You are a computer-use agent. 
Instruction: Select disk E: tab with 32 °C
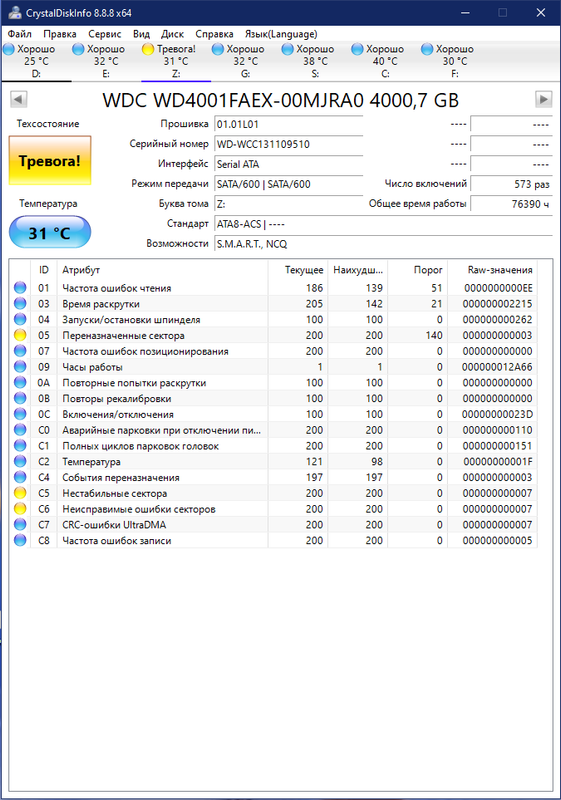[106, 61]
